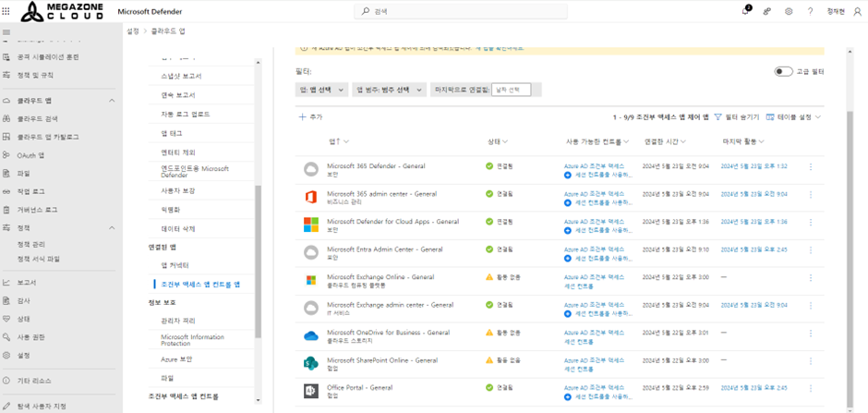868x413 pixels.
Task: Click last activity date link for Entra Admin Center
Action: pyautogui.click(x=754, y=249)
